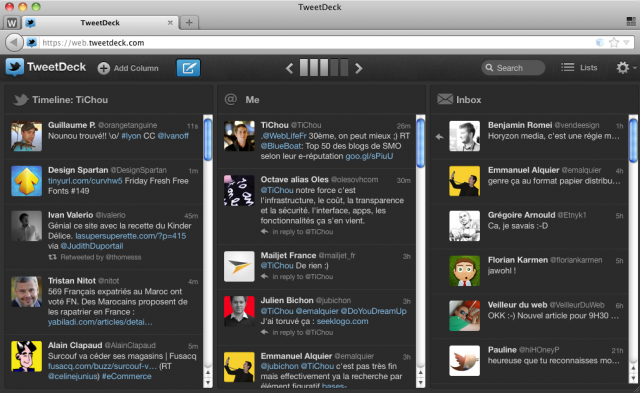The height and width of the screenshot is (393, 640).
Task: Open the settings gear dropdown
Action: tap(626, 68)
